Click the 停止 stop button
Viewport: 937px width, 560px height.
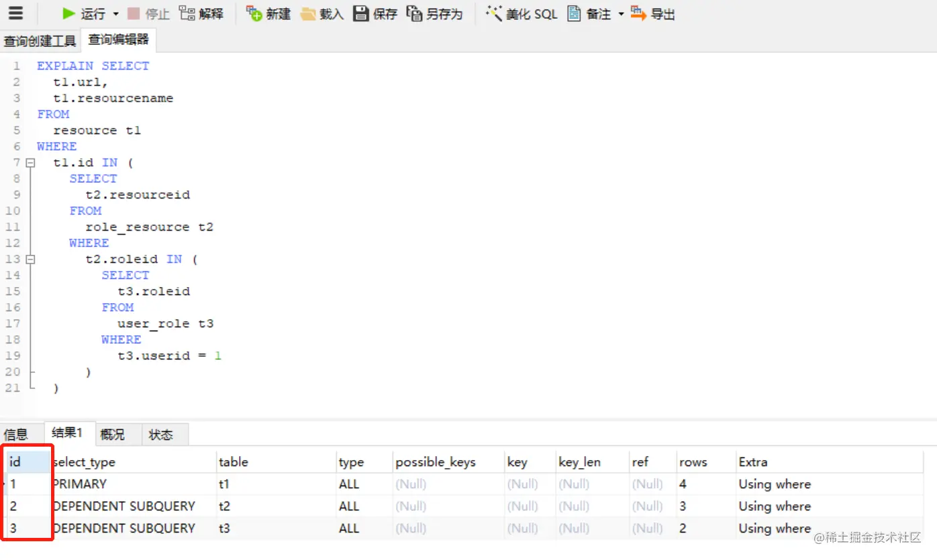click(x=148, y=13)
